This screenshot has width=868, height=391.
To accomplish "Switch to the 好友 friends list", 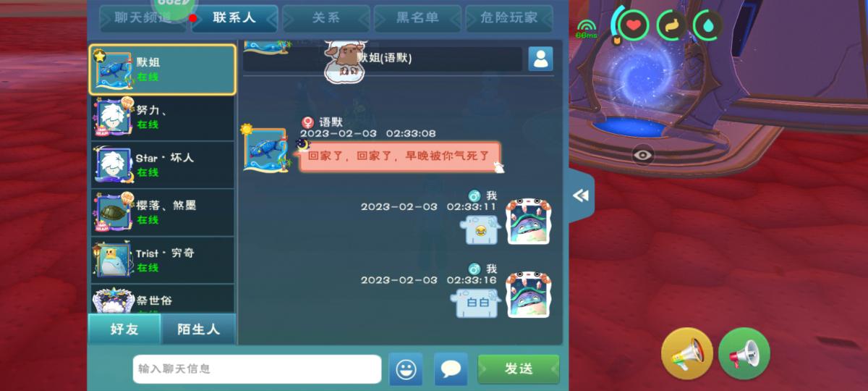I will pos(124,329).
